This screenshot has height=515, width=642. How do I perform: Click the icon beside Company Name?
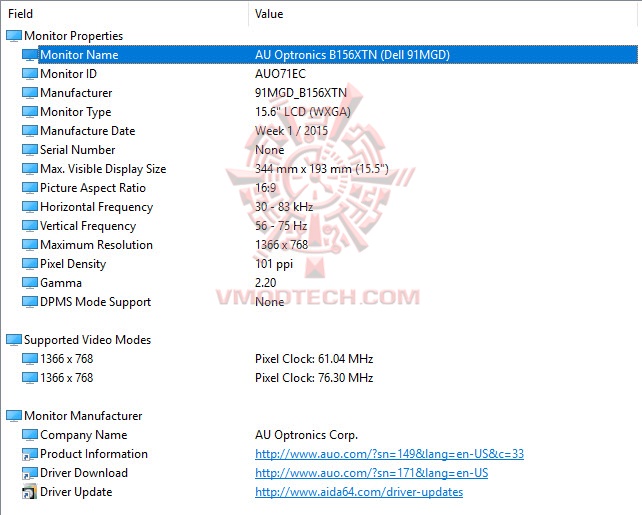[x=30, y=435]
